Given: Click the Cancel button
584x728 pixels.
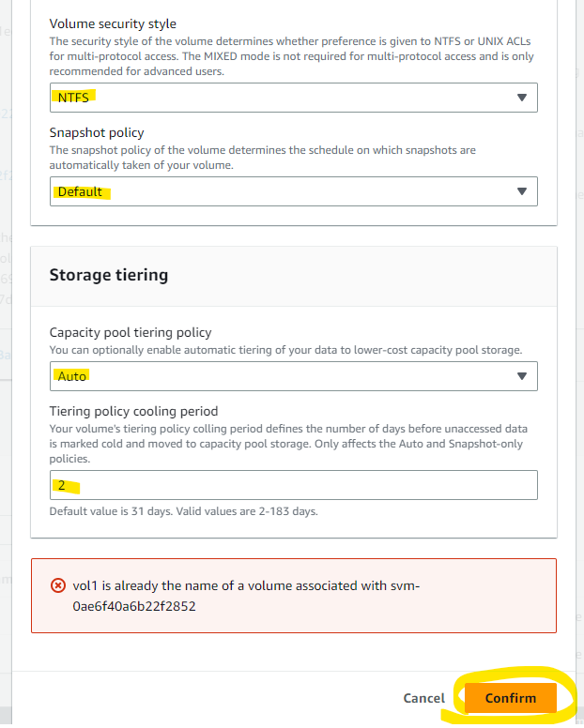Looking at the screenshot, I should point(423,698).
